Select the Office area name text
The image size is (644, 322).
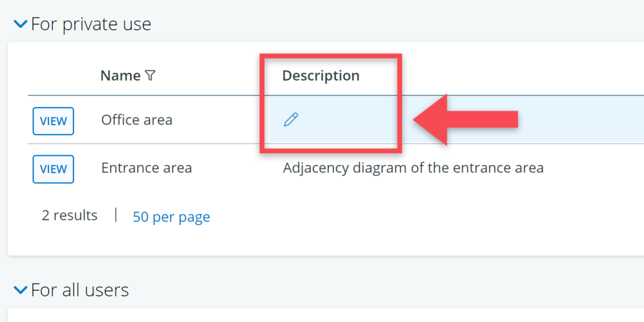136,119
